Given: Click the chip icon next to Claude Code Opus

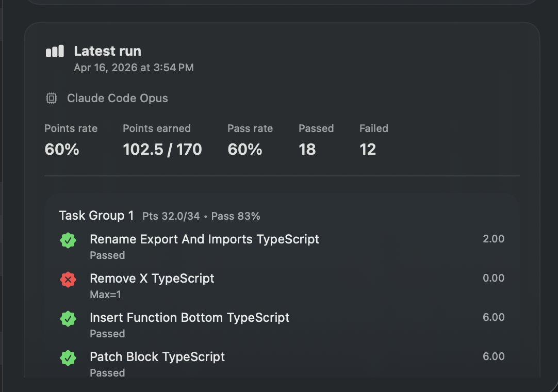Looking at the screenshot, I should coord(51,98).
